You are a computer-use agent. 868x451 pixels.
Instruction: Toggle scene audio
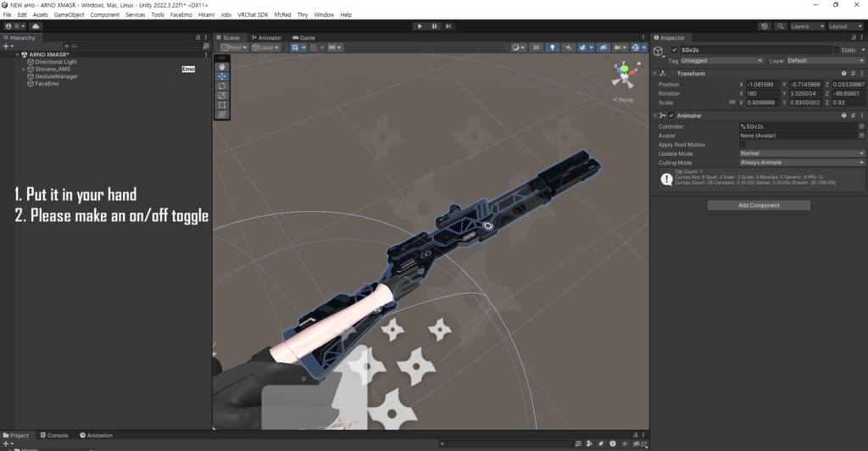point(568,47)
